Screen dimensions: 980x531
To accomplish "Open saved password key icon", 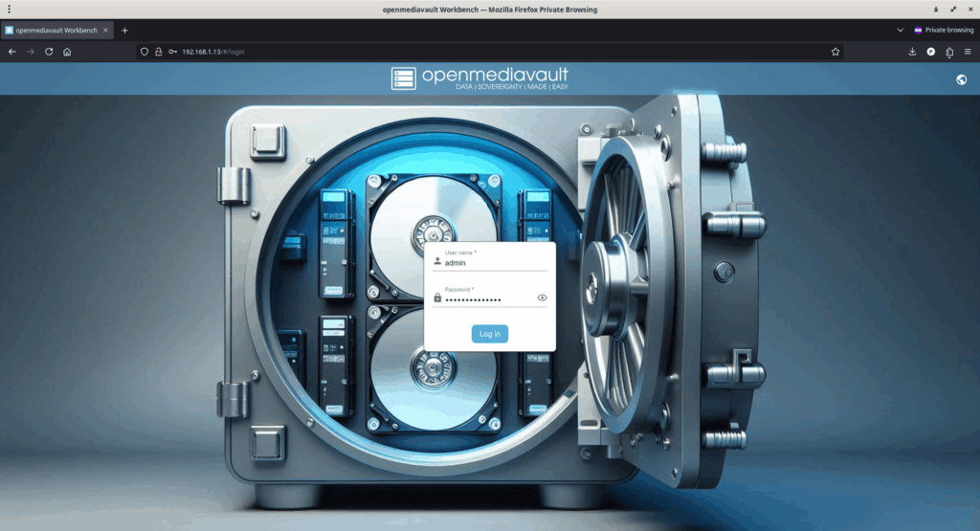I will coord(172,52).
